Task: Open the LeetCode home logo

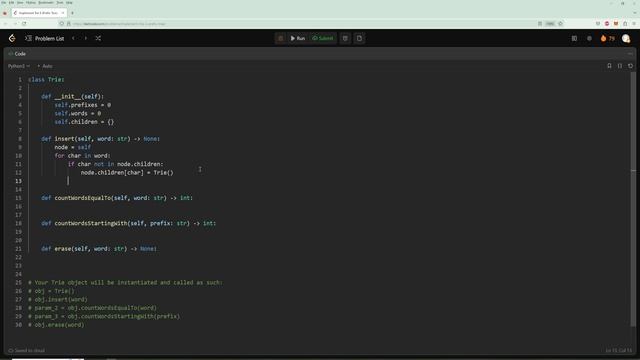Action: point(12,38)
